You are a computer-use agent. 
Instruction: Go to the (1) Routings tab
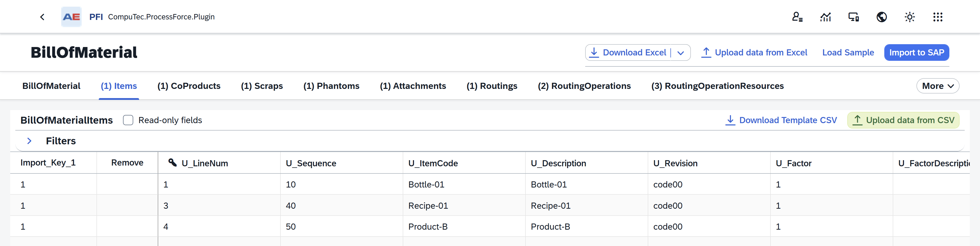[492, 86]
